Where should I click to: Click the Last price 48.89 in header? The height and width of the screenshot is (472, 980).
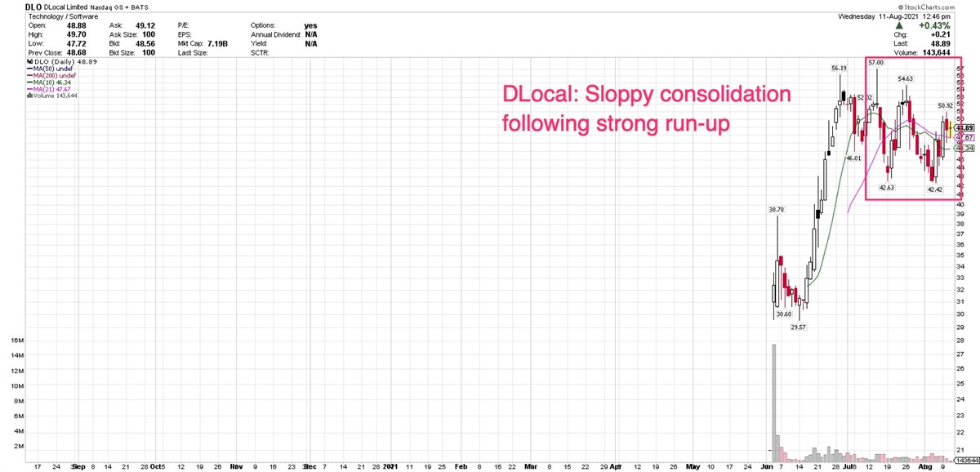click(942, 43)
